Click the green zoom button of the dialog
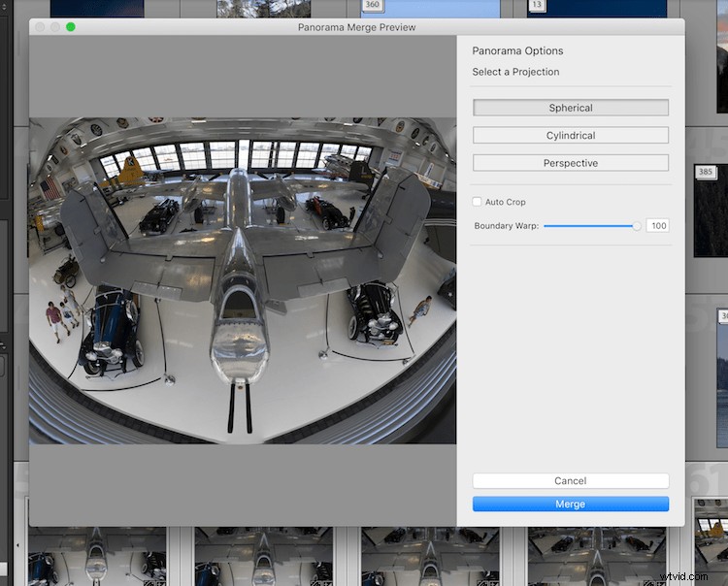Screen dimensions: 728x586 click(71, 27)
